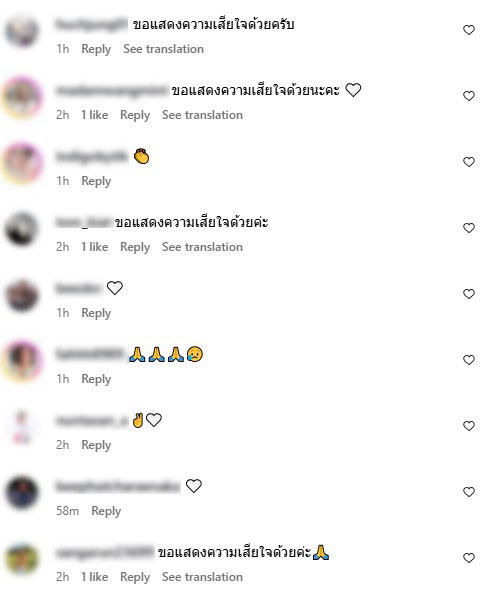Image resolution: width=489 pixels, height=594 pixels.
Task: See translation of comment ending นะคะ
Action: point(202,115)
